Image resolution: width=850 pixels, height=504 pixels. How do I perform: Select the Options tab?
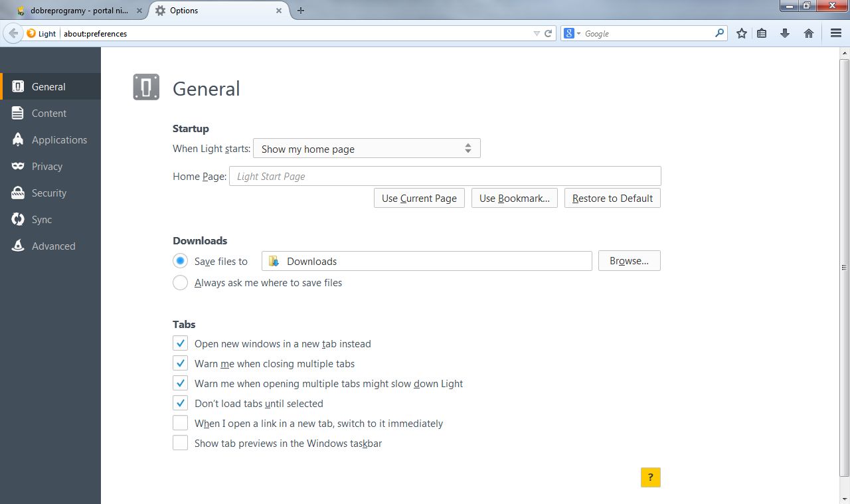click(x=219, y=11)
